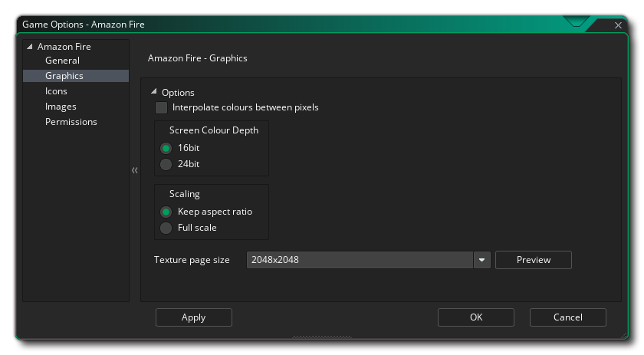Click the Game Options - Amazon Fire title
The image size is (644, 355).
coord(84,25)
